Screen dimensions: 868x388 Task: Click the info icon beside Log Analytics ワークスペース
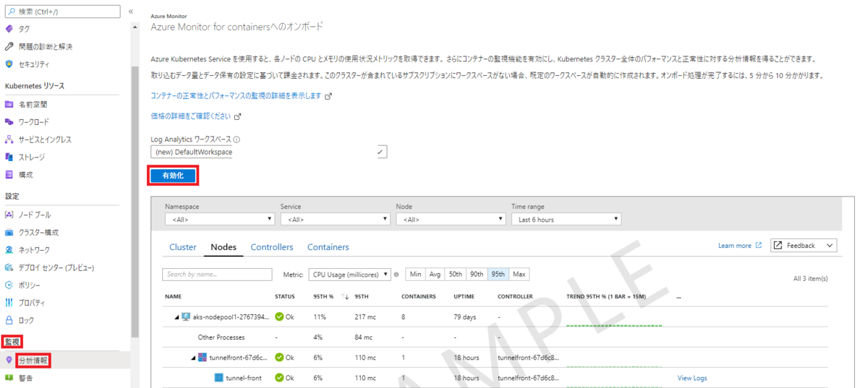pyautogui.click(x=237, y=140)
